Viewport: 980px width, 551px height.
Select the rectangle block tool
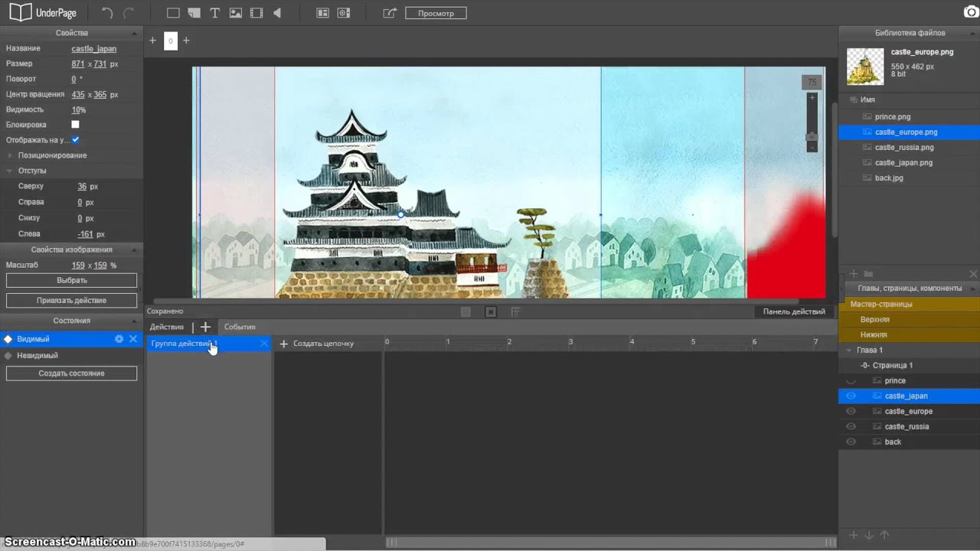click(x=173, y=13)
